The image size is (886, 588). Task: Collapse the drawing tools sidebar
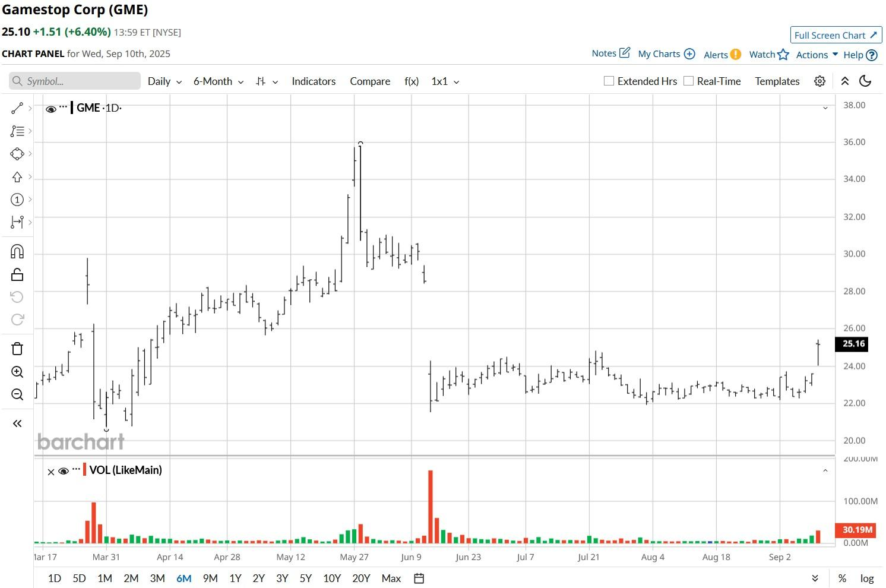pos(17,423)
